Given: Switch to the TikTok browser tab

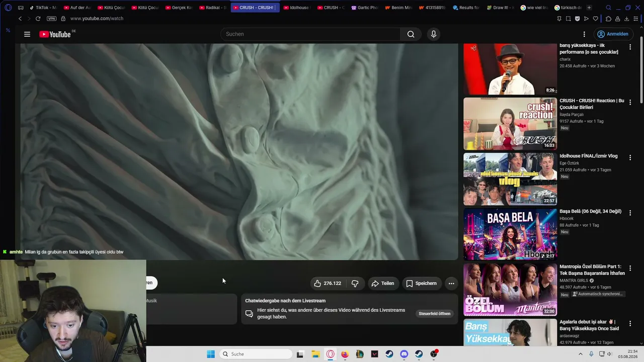Looking at the screenshot, I should tap(43, 8).
